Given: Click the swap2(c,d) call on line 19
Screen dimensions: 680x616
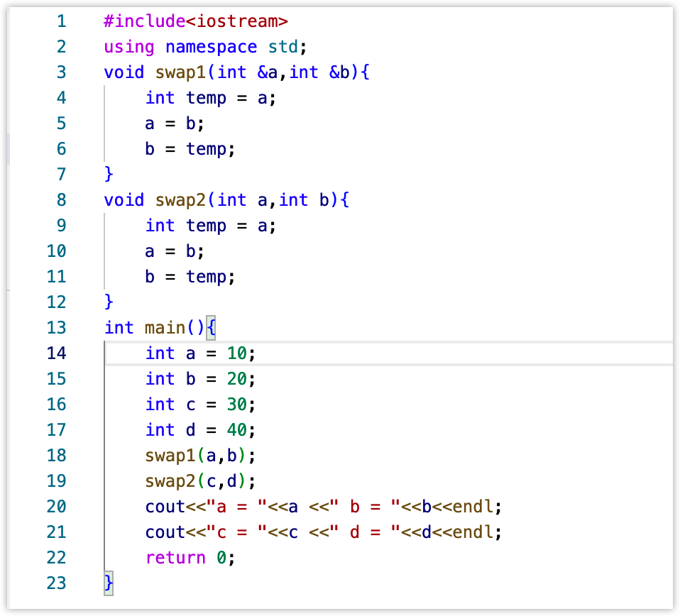Looking at the screenshot, I should pyautogui.click(x=196, y=482).
